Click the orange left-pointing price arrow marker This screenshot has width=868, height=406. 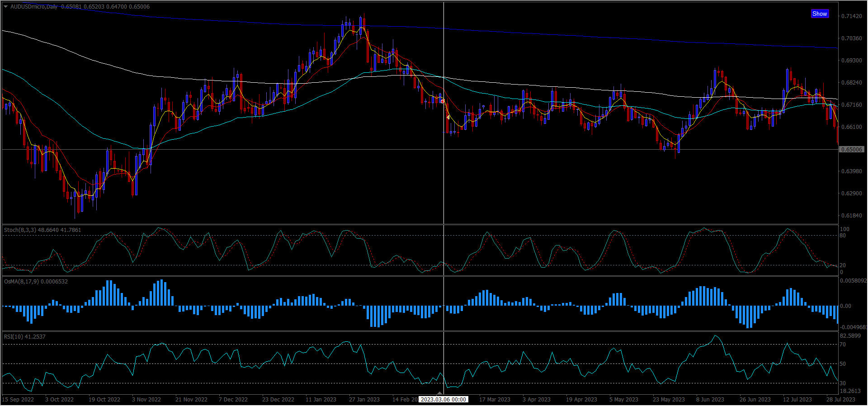tap(448, 118)
